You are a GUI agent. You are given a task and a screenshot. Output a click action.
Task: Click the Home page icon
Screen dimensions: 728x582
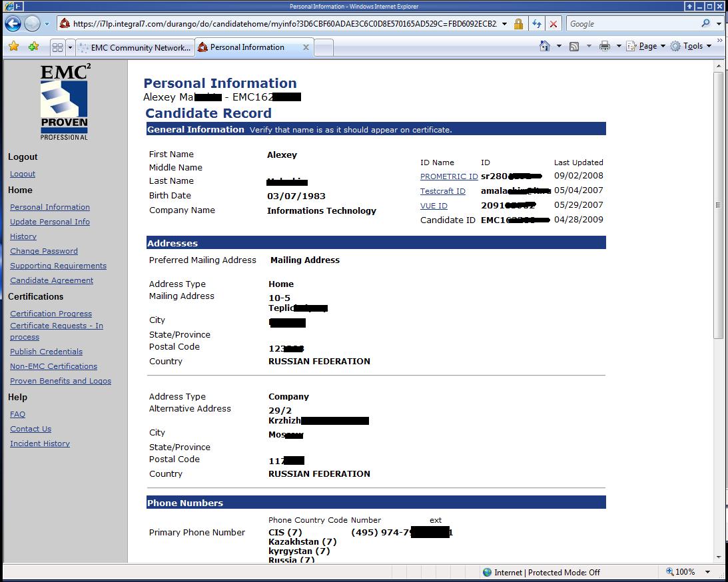click(545, 46)
